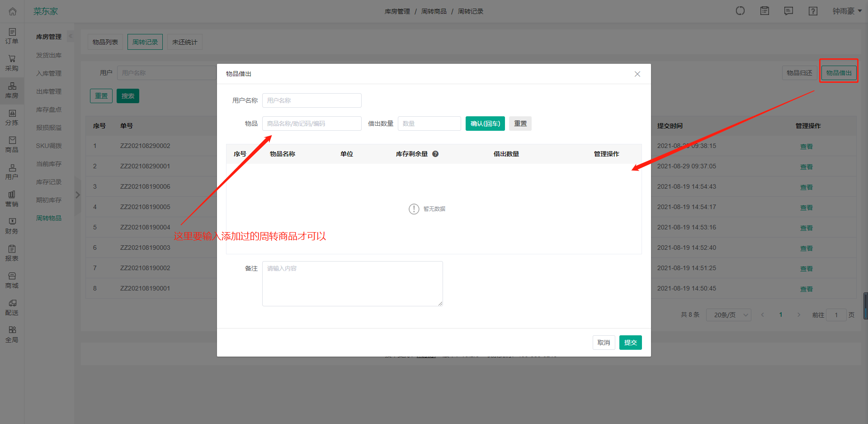This screenshot has height=424, width=868.
Task: Open the 配送 delivery sidebar icon
Action: [x=12, y=307]
